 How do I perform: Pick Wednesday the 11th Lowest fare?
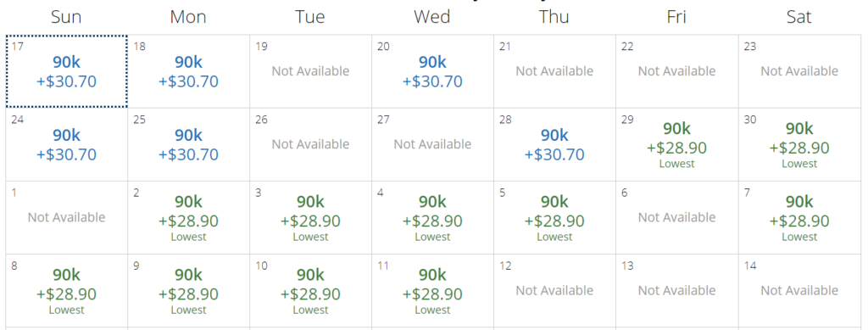tap(432, 291)
